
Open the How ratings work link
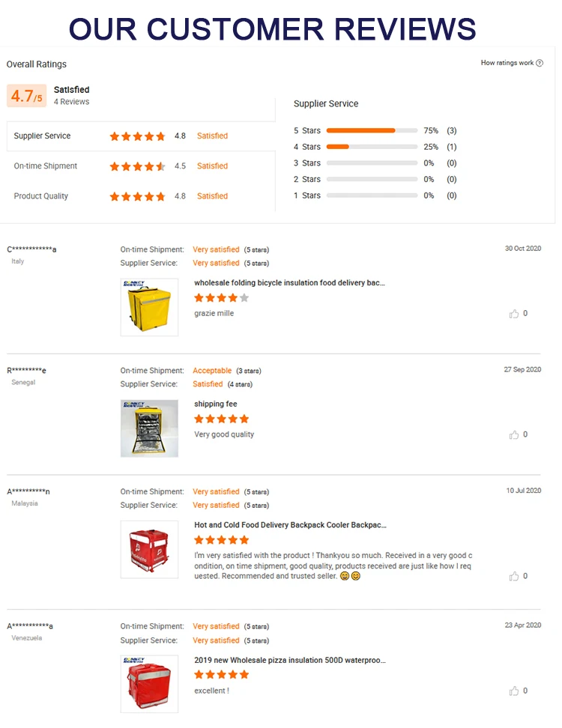(x=507, y=63)
